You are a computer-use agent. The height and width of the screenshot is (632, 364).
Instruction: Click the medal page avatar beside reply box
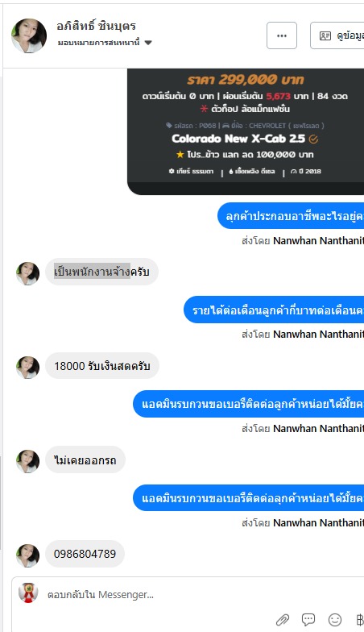coord(29,593)
